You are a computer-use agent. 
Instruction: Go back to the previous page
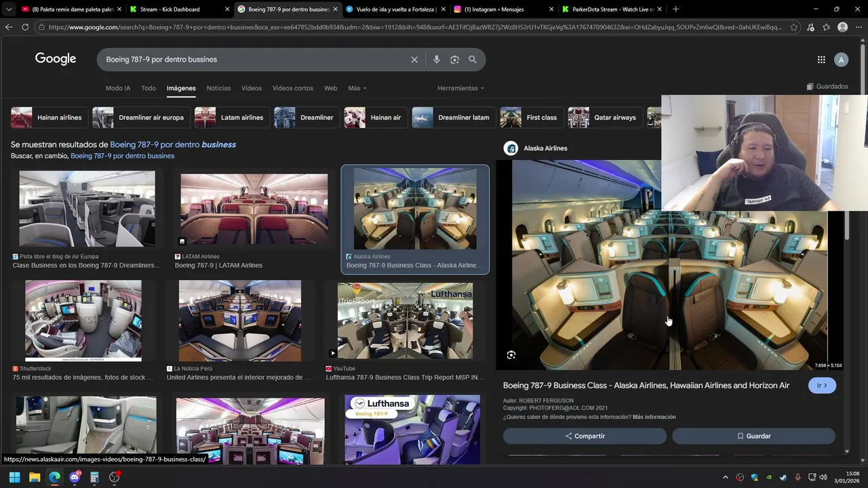tap(9, 27)
